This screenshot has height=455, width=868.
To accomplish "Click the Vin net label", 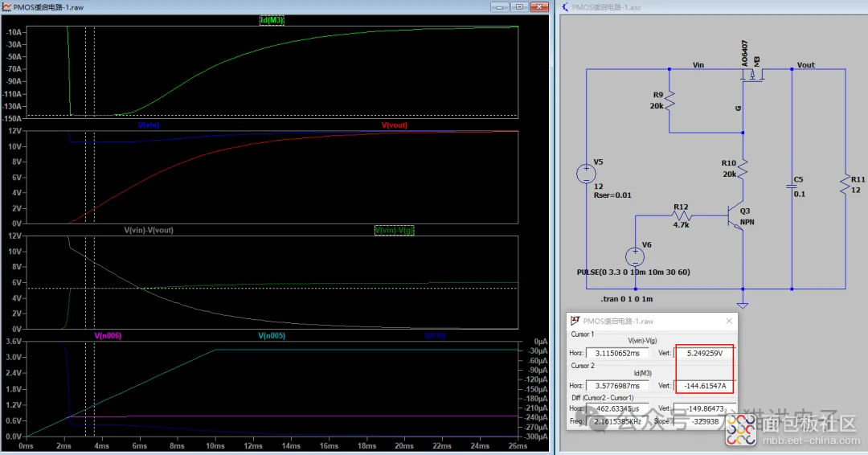I will coord(698,65).
